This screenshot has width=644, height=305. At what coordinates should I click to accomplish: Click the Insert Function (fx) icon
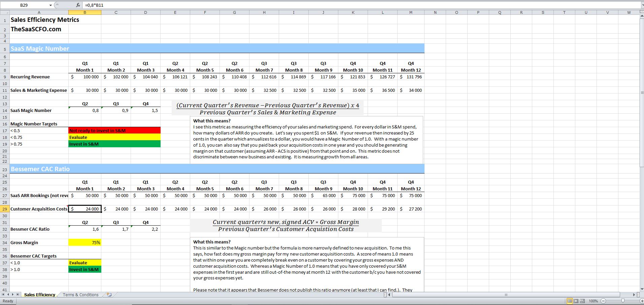(x=78, y=5)
